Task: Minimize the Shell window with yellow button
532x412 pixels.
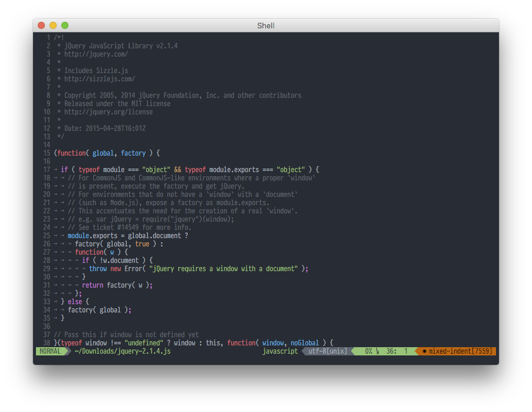Action: [x=53, y=25]
